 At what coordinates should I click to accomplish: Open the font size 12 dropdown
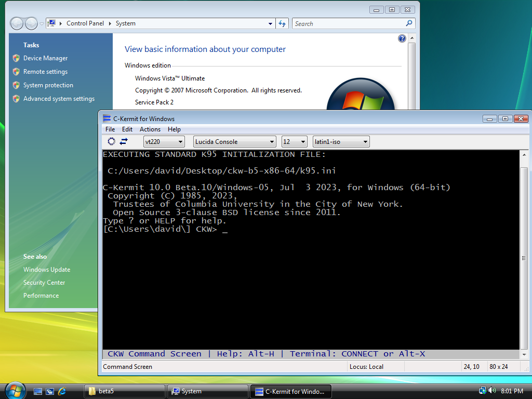[295, 142]
